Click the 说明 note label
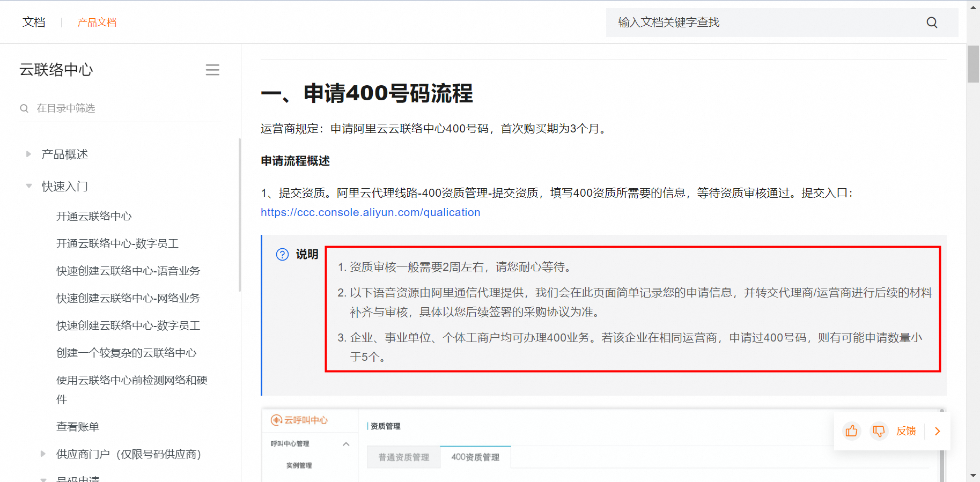Screen dimensions: 980x482 coord(307,254)
